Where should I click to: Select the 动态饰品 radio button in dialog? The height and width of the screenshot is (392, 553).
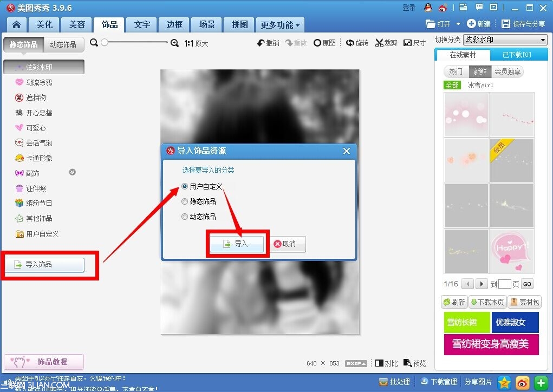(x=185, y=217)
